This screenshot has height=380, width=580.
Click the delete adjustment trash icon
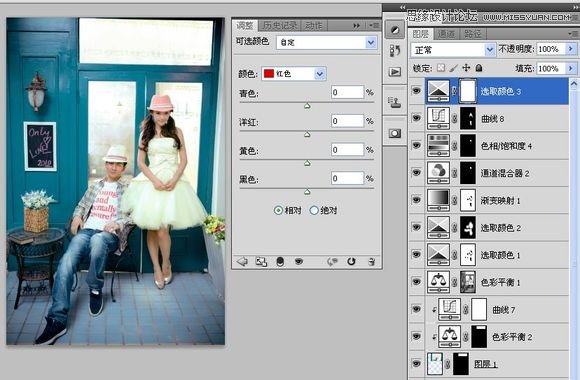tap(371, 262)
